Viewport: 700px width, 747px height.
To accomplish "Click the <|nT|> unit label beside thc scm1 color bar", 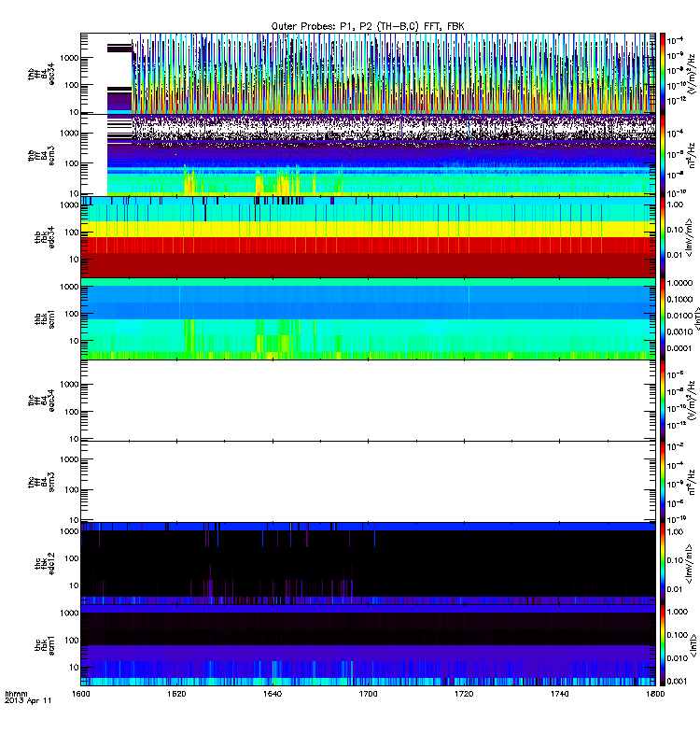I will click(x=694, y=645).
